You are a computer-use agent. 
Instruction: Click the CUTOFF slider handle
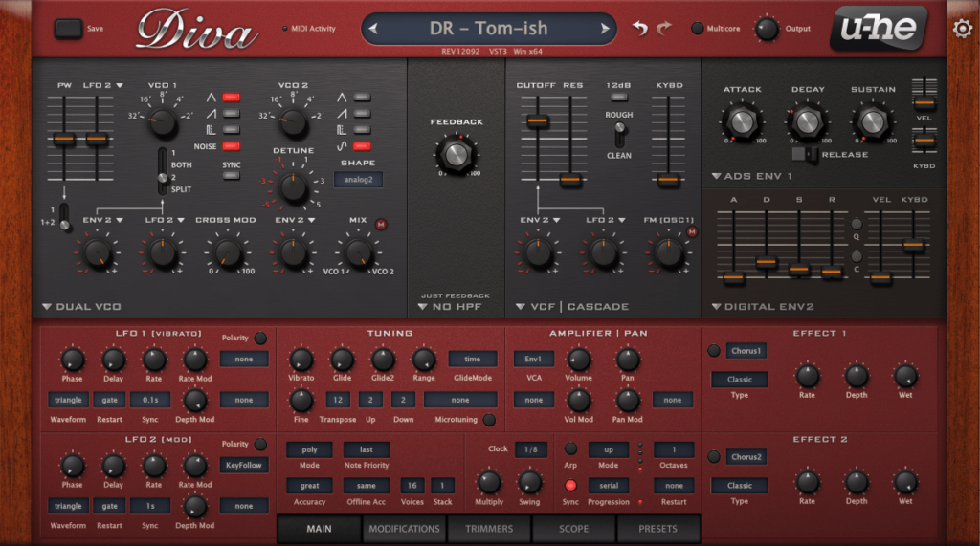click(x=537, y=120)
